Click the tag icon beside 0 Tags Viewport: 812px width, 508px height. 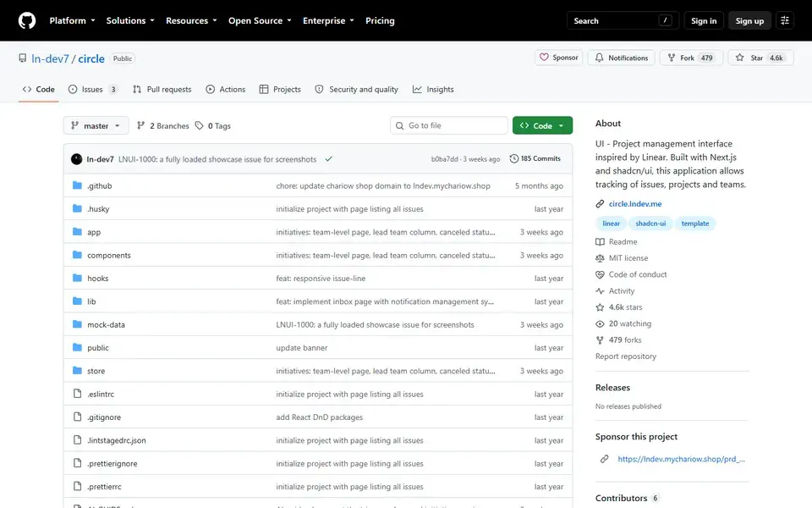[x=200, y=125]
